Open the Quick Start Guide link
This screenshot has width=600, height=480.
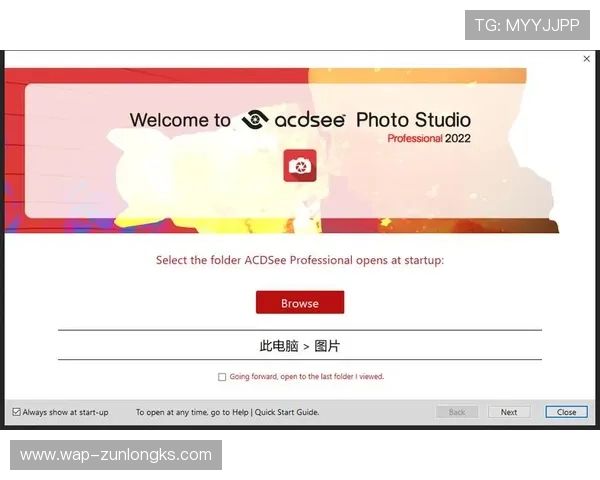tap(288, 412)
